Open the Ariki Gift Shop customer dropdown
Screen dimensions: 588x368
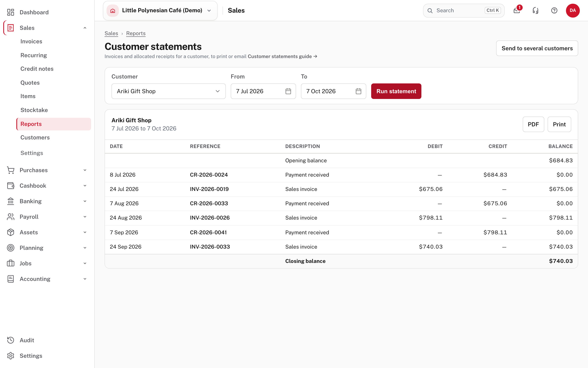pyautogui.click(x=168, y=91)
